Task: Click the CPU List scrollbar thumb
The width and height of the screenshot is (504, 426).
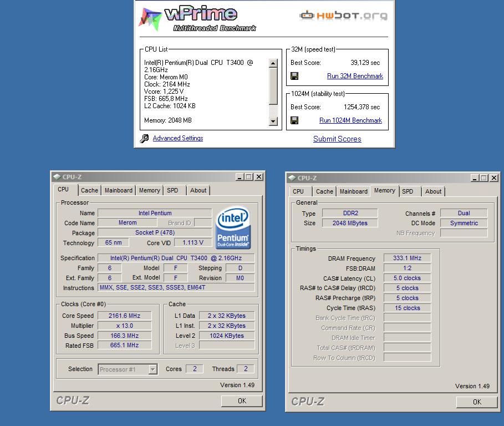Action: pyautogui.click(x=273, y=86)
